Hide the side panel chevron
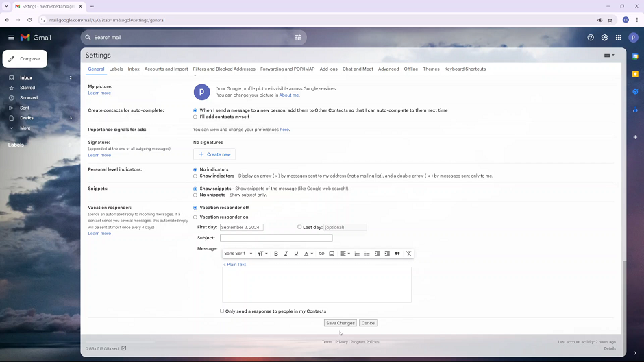The width and height of the screenshot is (644, 362). point(635,353)
